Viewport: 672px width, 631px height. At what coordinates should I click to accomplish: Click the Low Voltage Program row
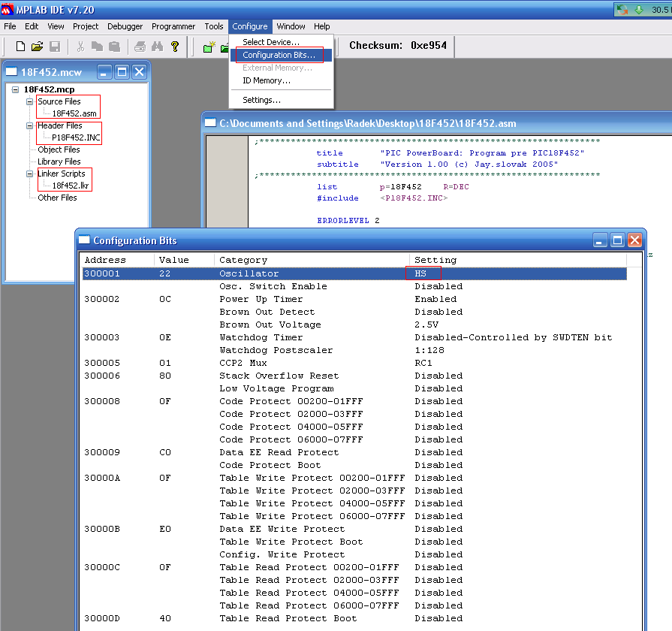pos(354,389)
